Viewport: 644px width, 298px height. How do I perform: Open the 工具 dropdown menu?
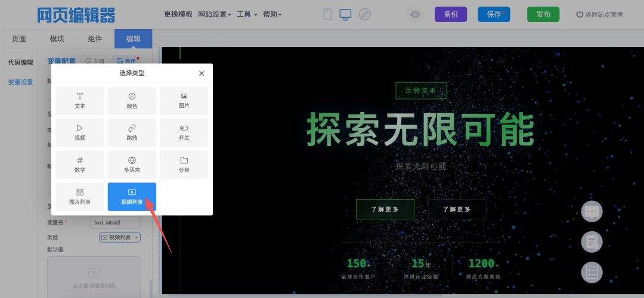247,14
